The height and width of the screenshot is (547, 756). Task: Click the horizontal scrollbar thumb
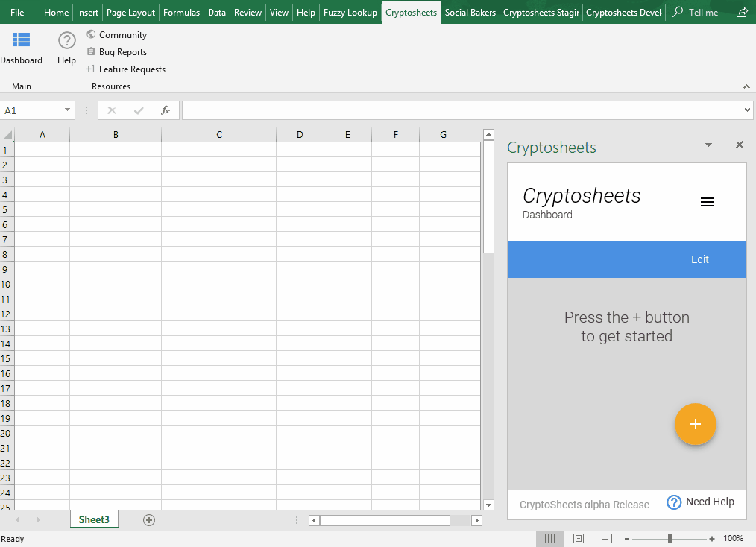coord(385,520)
